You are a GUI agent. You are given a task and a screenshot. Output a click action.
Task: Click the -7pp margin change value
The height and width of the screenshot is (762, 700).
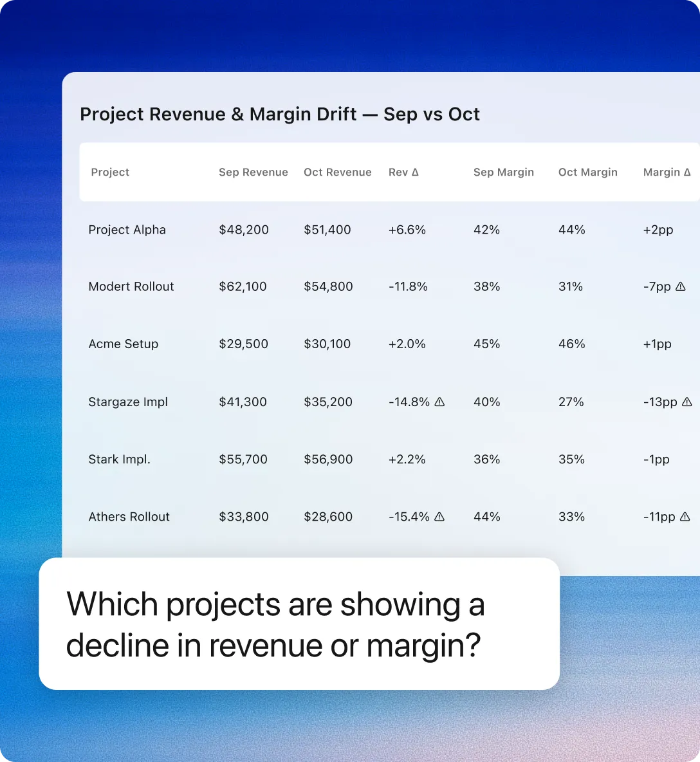point(658,286)
